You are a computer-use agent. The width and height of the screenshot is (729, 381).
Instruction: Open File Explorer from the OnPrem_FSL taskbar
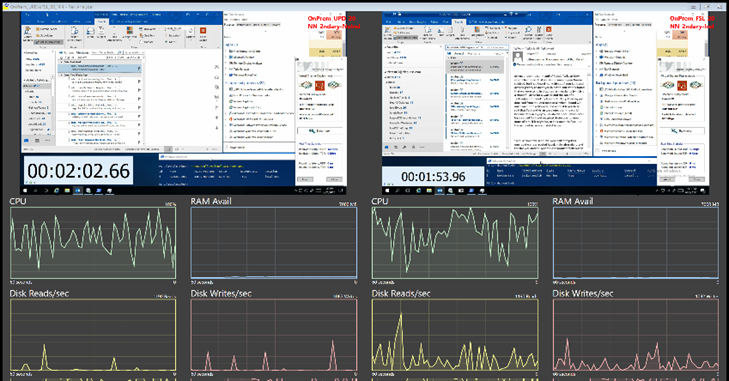429,190
